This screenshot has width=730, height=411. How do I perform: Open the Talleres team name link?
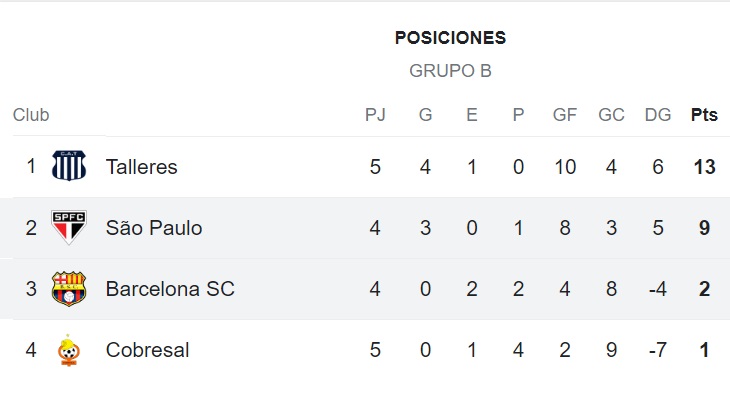[x=142, y=167]
